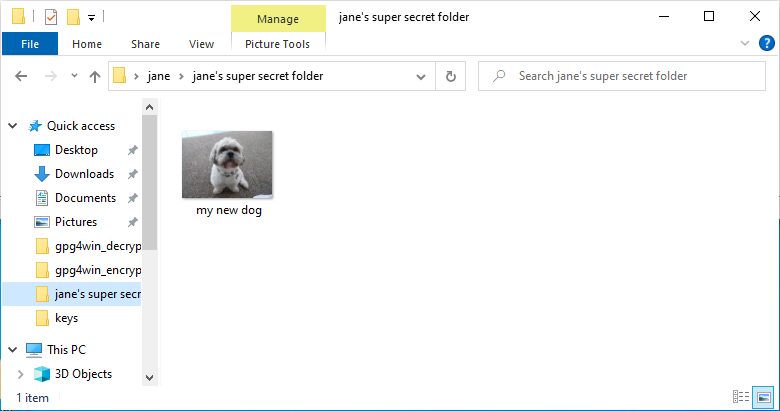Switch to the View ribbon tab
Screen dimensions: 780x411
(x=201, y=44)
